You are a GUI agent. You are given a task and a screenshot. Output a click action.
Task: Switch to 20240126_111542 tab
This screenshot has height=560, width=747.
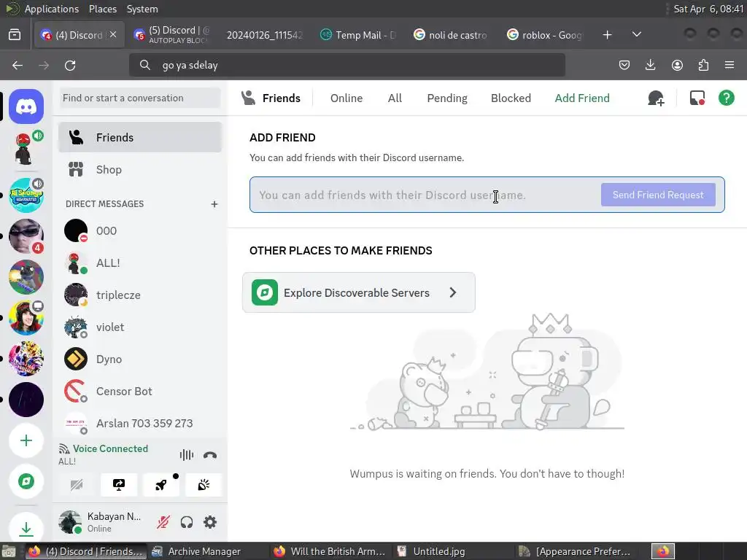[265, 35]
